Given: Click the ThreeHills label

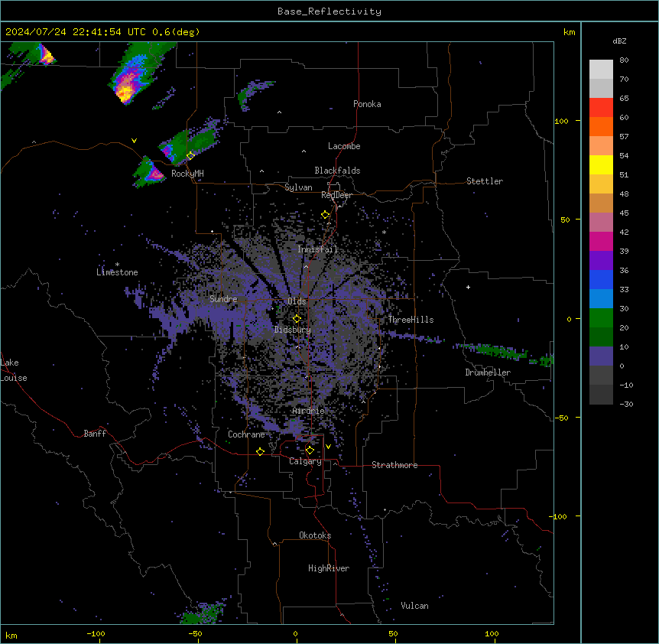Looking at the screenshot, I should pos(411,320).
